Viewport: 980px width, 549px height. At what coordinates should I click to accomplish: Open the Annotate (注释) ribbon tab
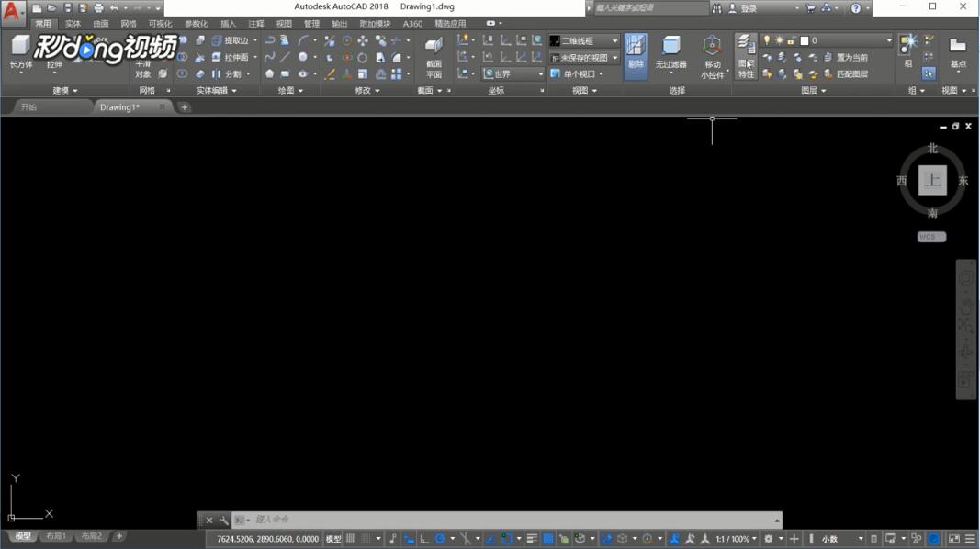tap(256, 24)
